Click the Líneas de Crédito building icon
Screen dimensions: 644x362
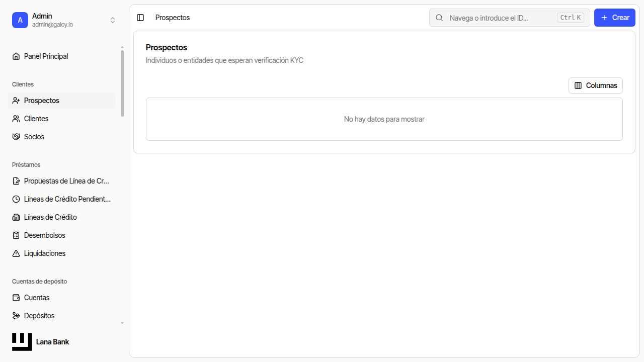[x=16, y=217]
